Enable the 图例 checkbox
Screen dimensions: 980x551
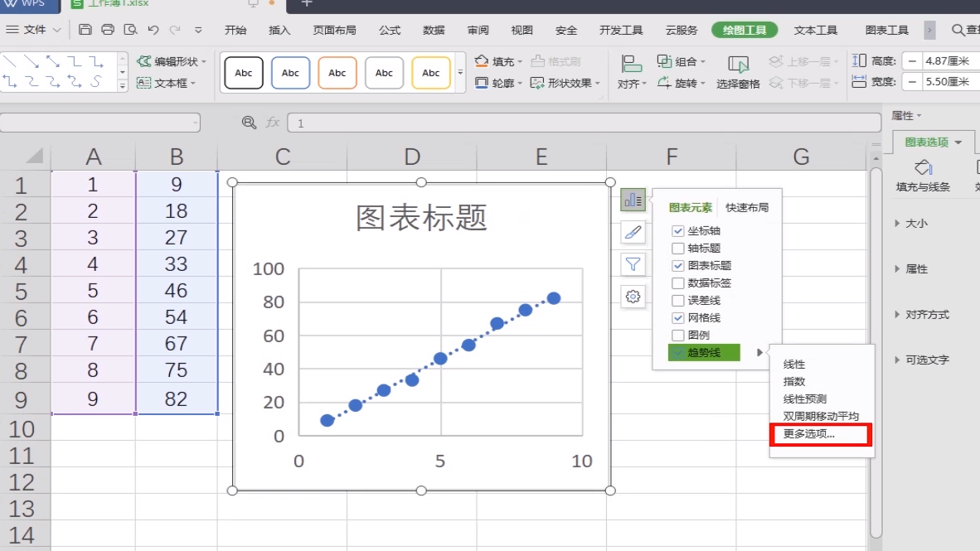point(677,335)
